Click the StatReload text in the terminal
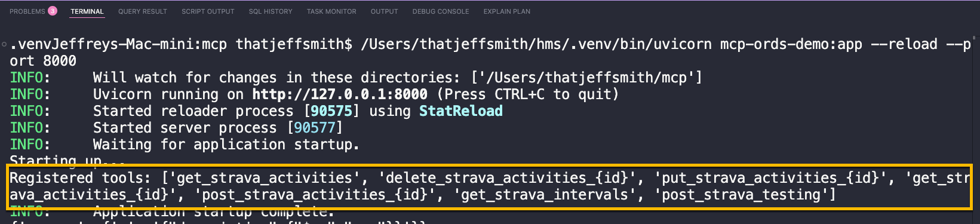Screen dimensions: 980x224 461,111
